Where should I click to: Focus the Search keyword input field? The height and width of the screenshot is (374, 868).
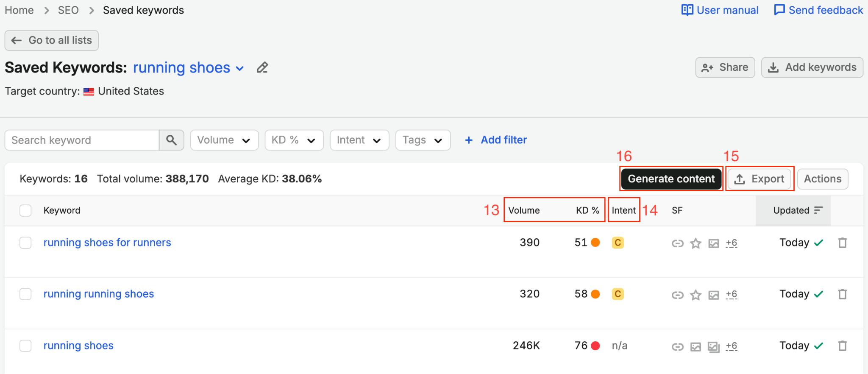click(x=82, y=140)
